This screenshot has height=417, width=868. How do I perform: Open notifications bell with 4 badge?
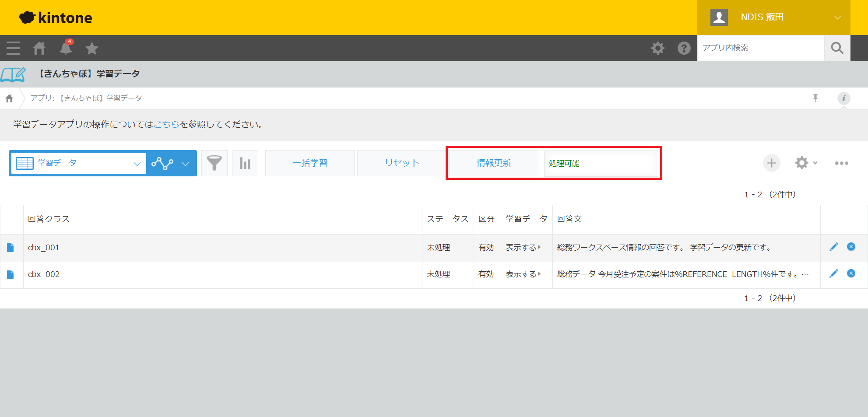66,48
